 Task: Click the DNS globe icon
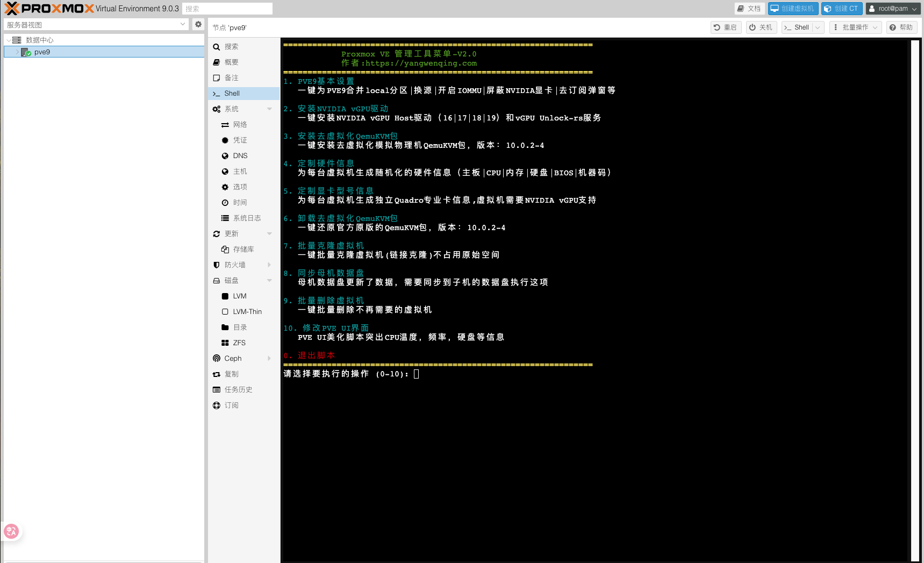(x=225, y=156)
